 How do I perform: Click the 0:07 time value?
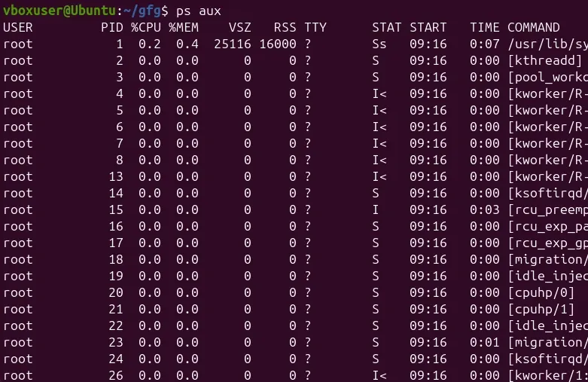pyautogui.click(x=485, y=44)
